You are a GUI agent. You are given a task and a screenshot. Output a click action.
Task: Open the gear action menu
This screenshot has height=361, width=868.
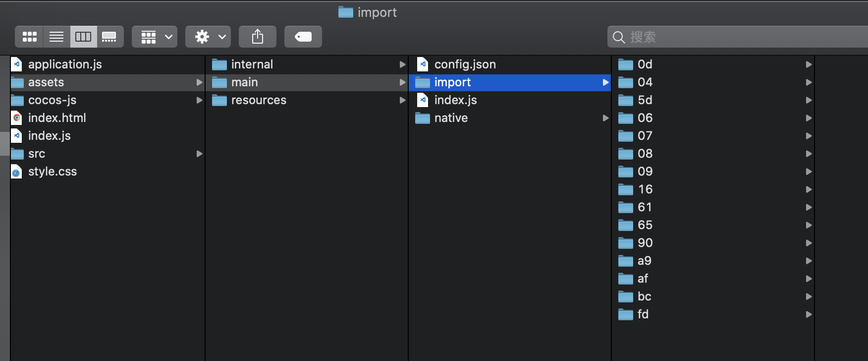click(208, 37)
